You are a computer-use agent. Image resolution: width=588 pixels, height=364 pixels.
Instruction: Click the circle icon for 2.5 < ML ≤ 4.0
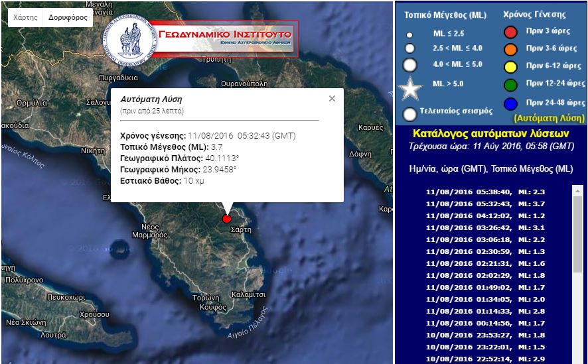pos(409,48)
